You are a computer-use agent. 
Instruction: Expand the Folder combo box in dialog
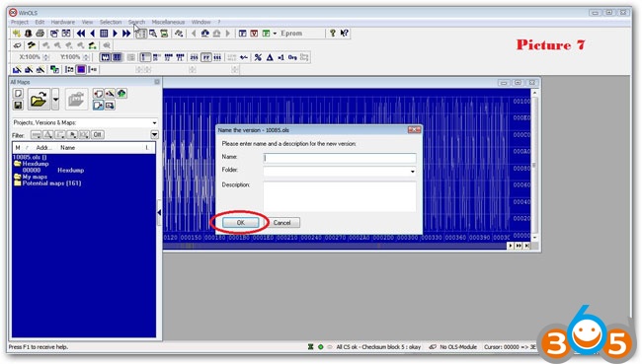(412, 171)
